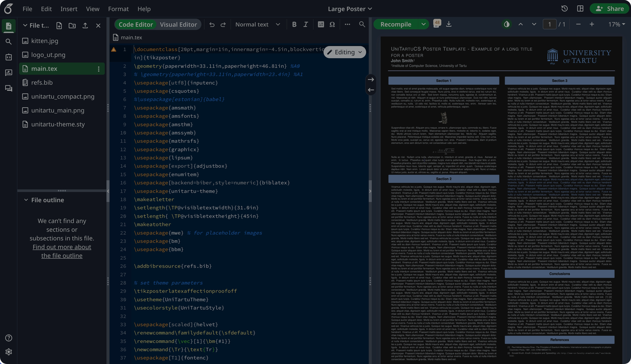The image size is (631, 364).
Task: Upload a file to the project
Action: [x=85, y=26]
